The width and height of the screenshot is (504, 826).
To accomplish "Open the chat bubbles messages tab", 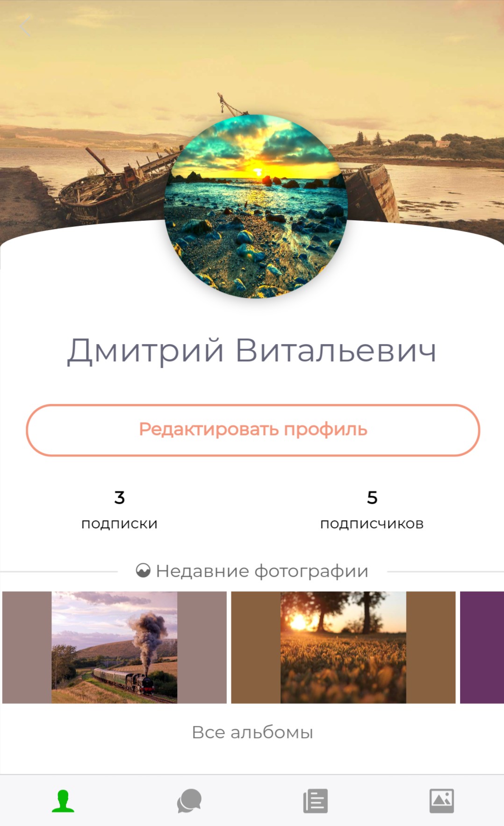I will [189, 801].
